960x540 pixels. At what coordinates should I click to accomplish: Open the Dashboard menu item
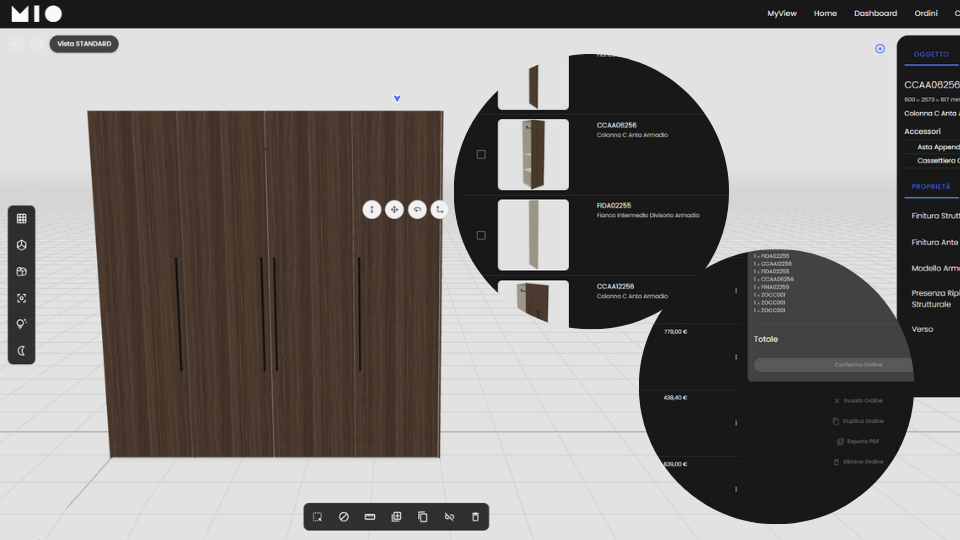[875, 13]
